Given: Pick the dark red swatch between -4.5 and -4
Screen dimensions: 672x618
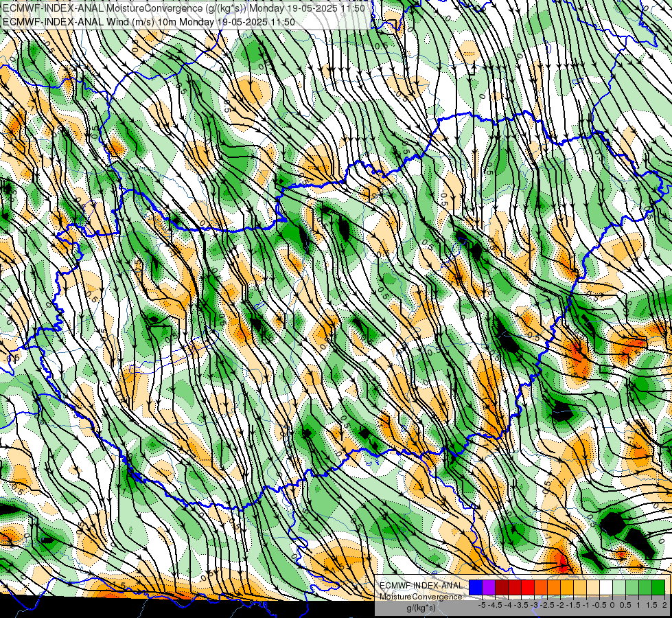Looking at the screenshot, I should point(502,587).
